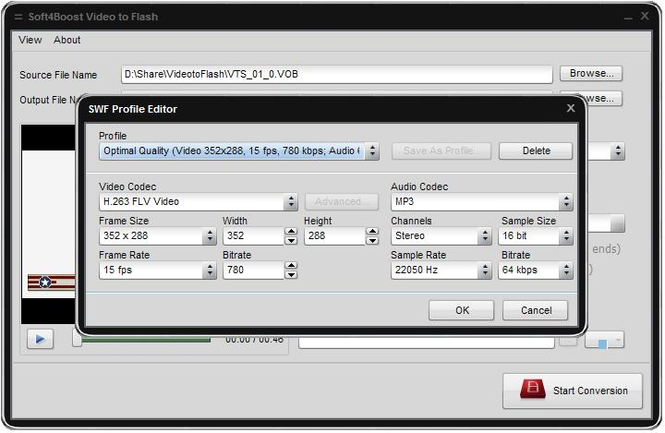665x433 pixels.
Task: Click the Play button under video preview
Action: pos(40,339)
